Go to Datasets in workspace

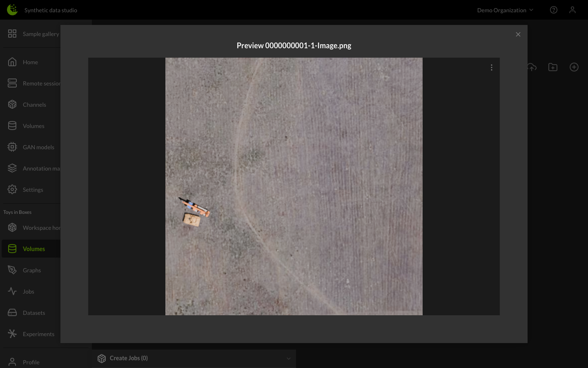pyautogui.click(x=34, y=313)
